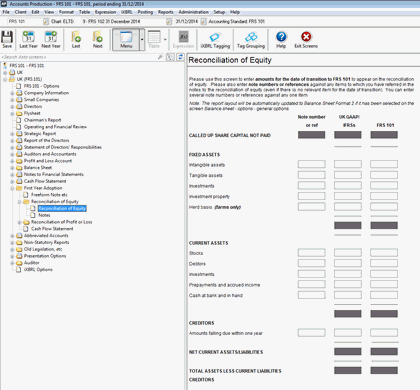Viewport: 420px width, 390px height.
Task: Open the Reports menu
Action: click(x=166, y=12)
